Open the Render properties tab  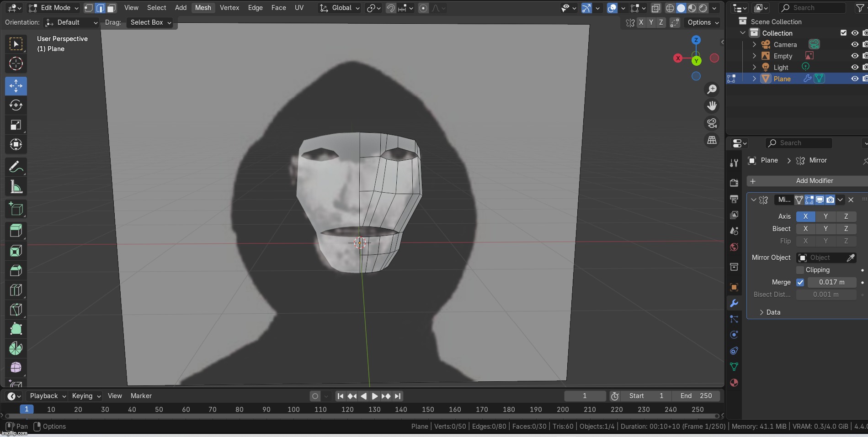[x=734, y=183]
